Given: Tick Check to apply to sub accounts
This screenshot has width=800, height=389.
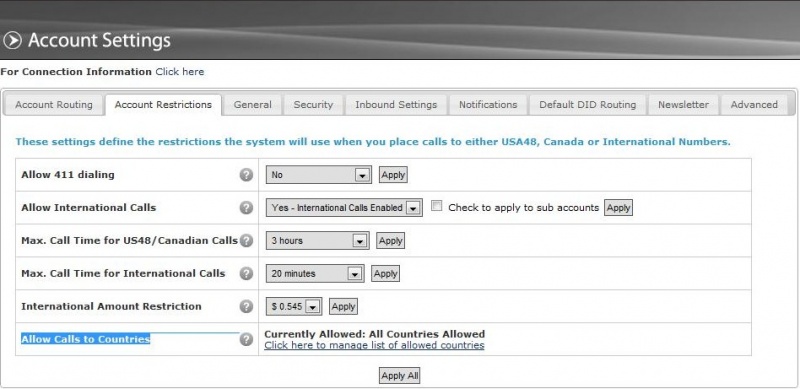Looking at the screenshot, I should 436,206.
